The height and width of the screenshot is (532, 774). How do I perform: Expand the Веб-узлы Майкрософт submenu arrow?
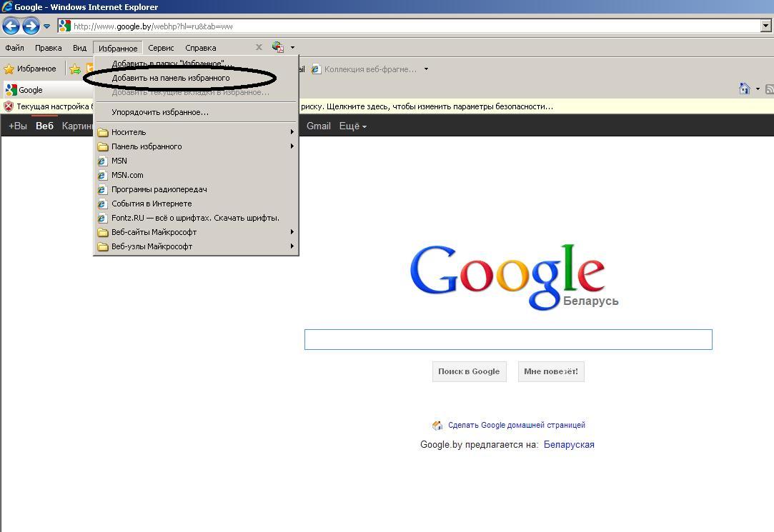[292, 246]
